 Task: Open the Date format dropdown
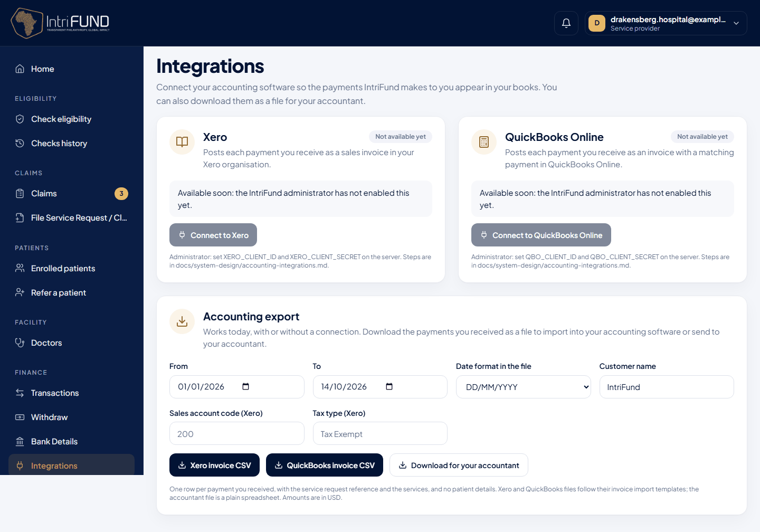[x=524, y=387]
